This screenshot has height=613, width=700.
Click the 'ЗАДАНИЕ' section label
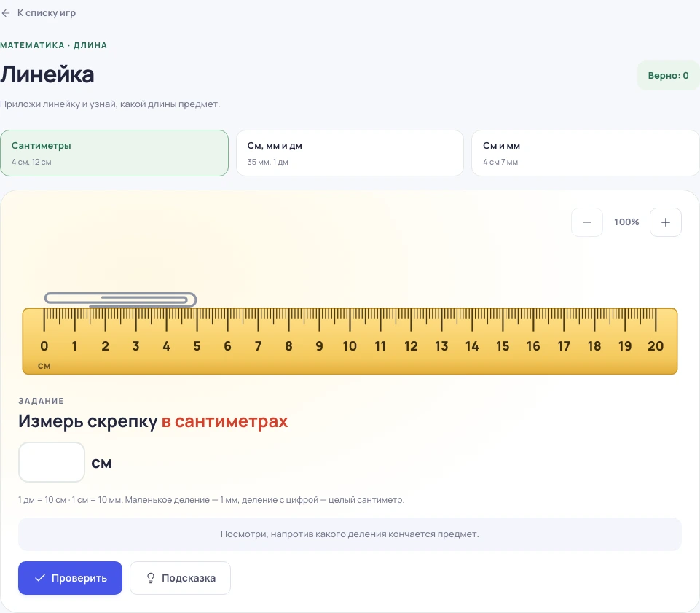pyautogui.click(x=41, y=401)
